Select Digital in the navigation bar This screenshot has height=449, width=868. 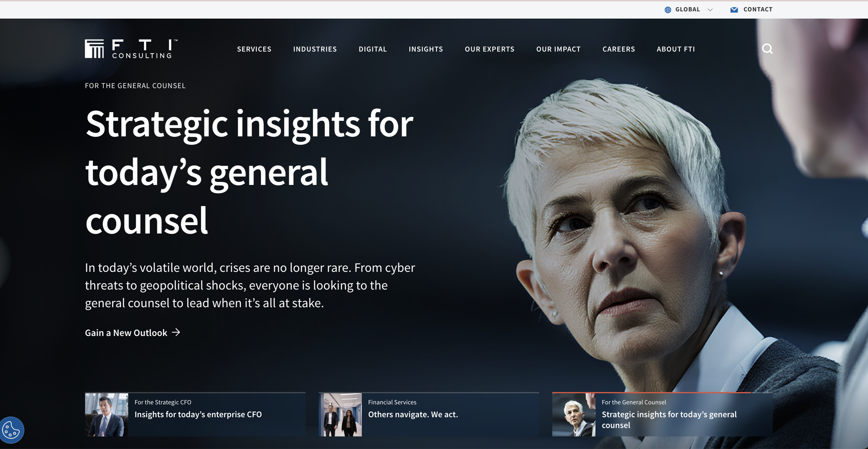click(373, 49)
